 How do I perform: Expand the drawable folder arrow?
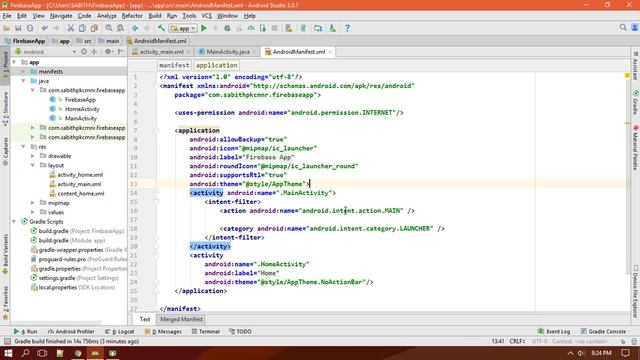33,156
